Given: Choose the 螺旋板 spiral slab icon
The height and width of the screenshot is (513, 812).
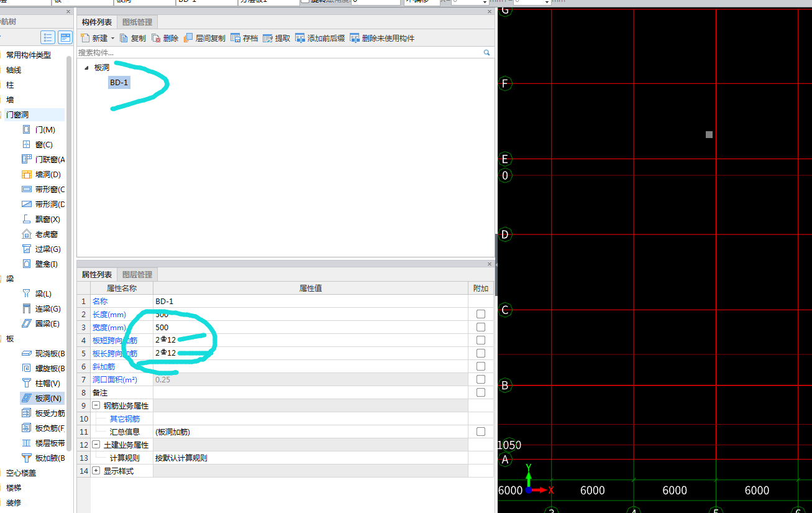Looking at the screenshot, I should [26, 368].
